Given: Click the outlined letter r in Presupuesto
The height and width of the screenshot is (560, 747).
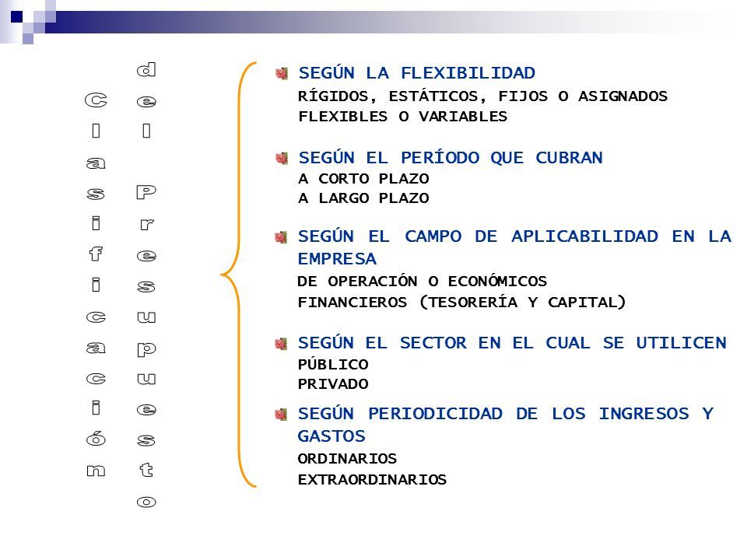Looking at the screenshot, I should tap(147, 224).
